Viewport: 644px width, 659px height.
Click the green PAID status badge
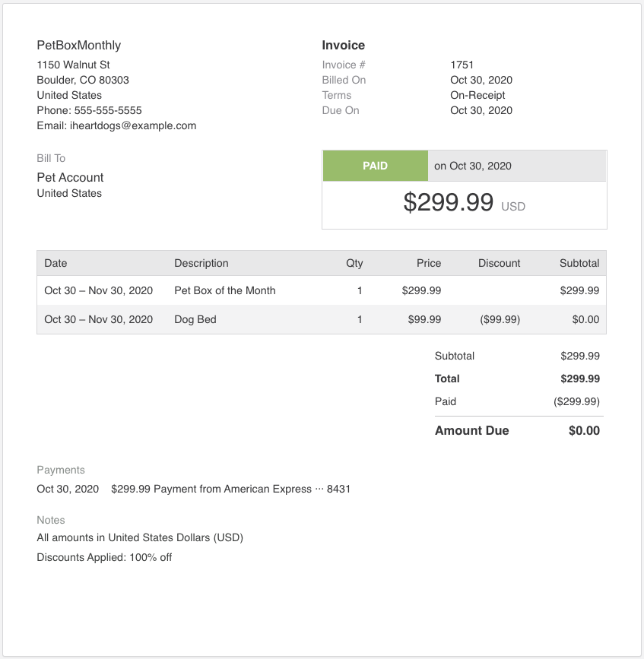click(375, 166)
